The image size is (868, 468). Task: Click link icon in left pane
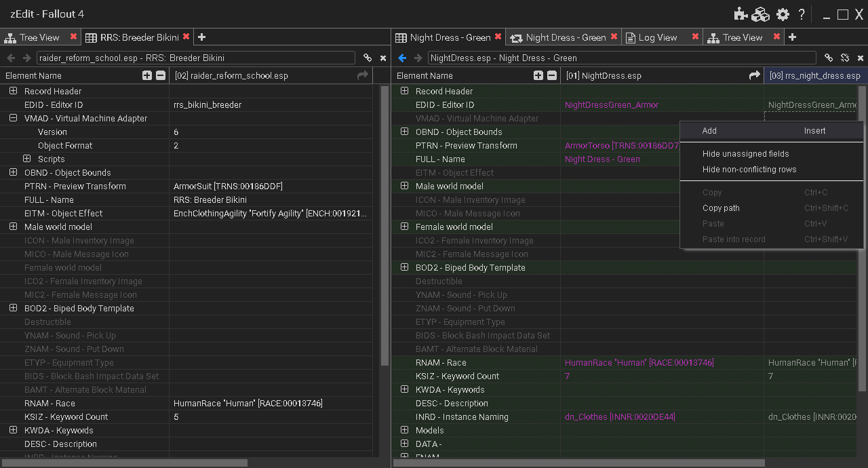(x=368, y=58)
